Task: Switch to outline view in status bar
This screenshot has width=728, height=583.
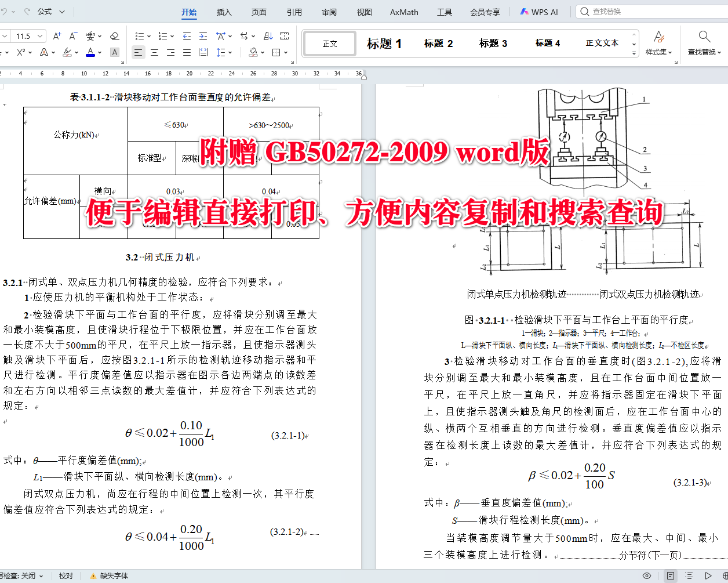Action: coord(689,576)
